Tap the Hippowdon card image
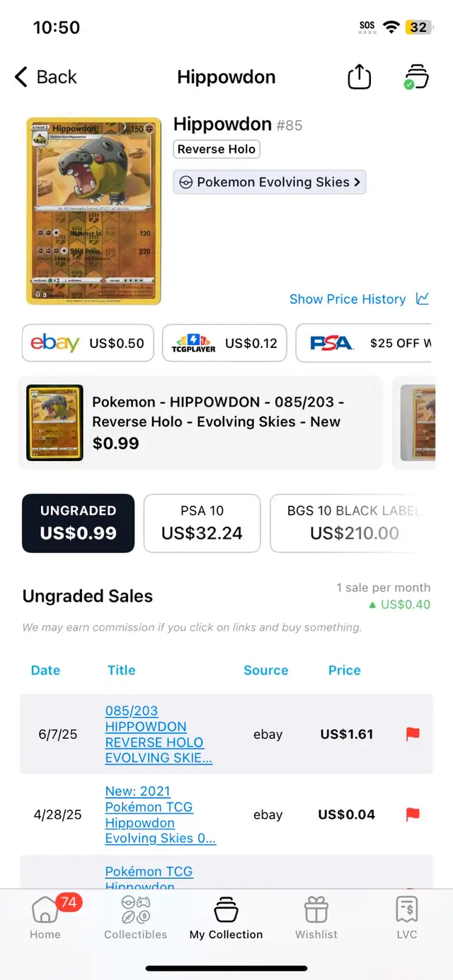The height and width of the screenshot is (980, 453). [x=94, y=211]
